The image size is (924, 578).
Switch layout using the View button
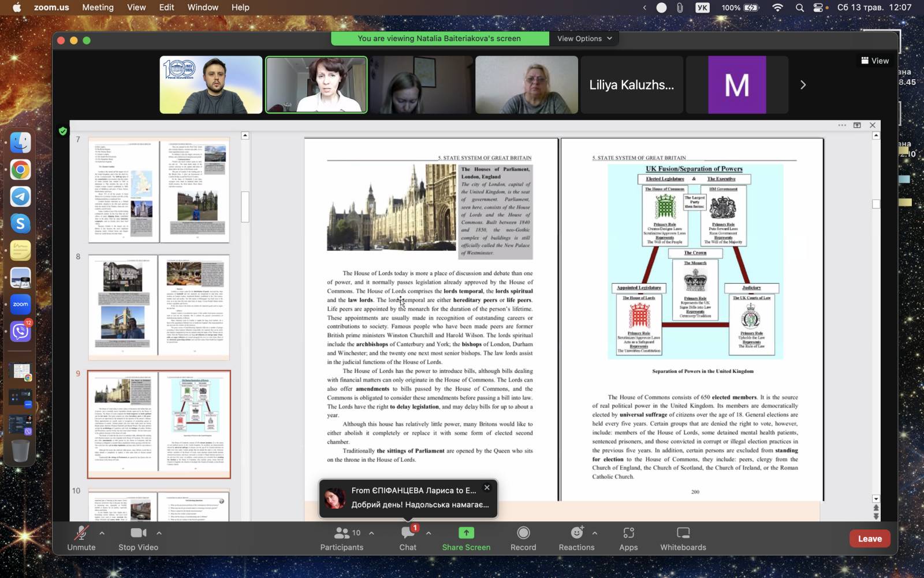click(875, 61)
